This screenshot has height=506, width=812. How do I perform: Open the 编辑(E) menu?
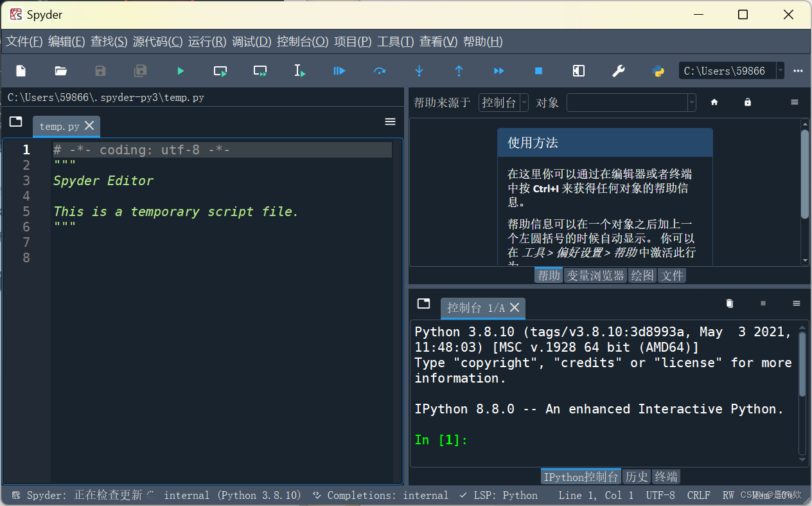click(x=67, y=42)
